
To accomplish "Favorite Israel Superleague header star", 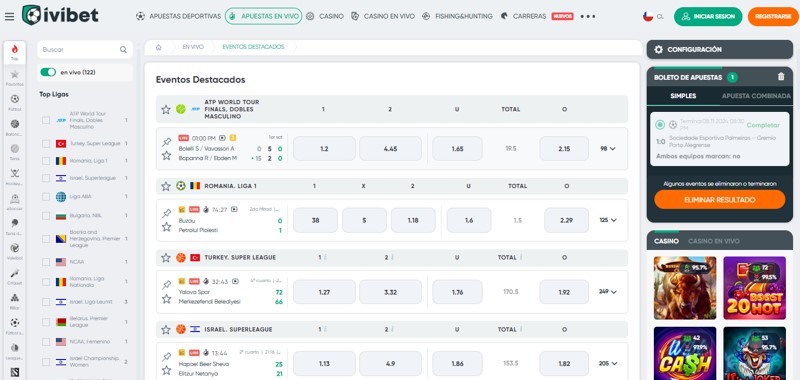I will [166, 330].
